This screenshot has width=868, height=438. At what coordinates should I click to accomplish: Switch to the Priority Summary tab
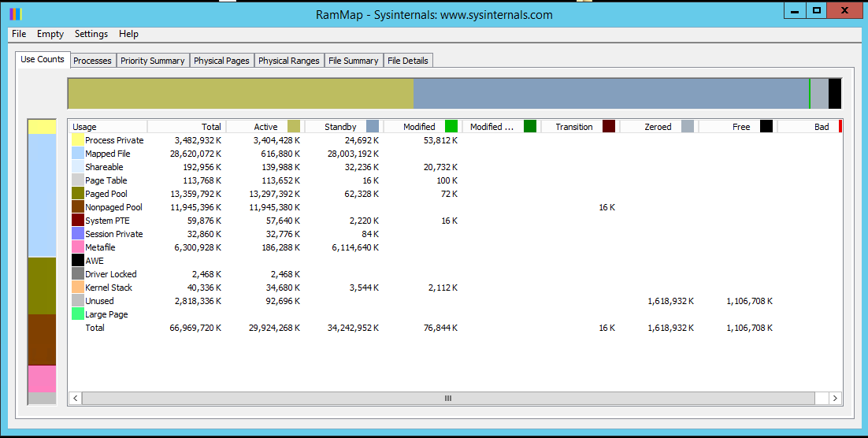click(152, 61)
